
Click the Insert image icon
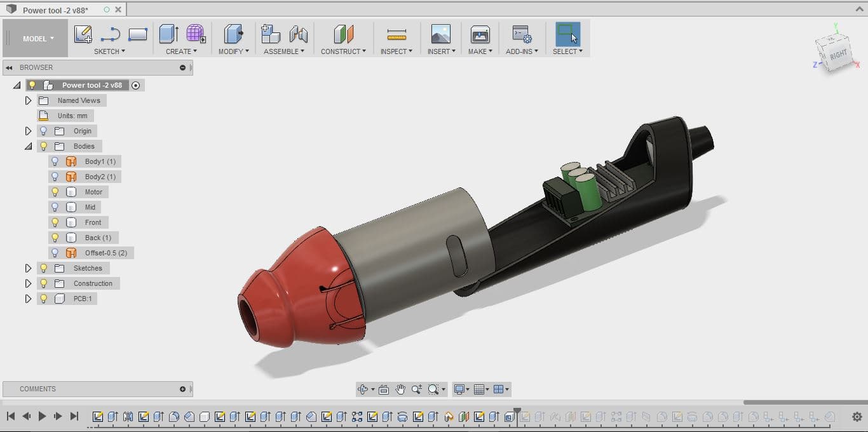[440, 34]
